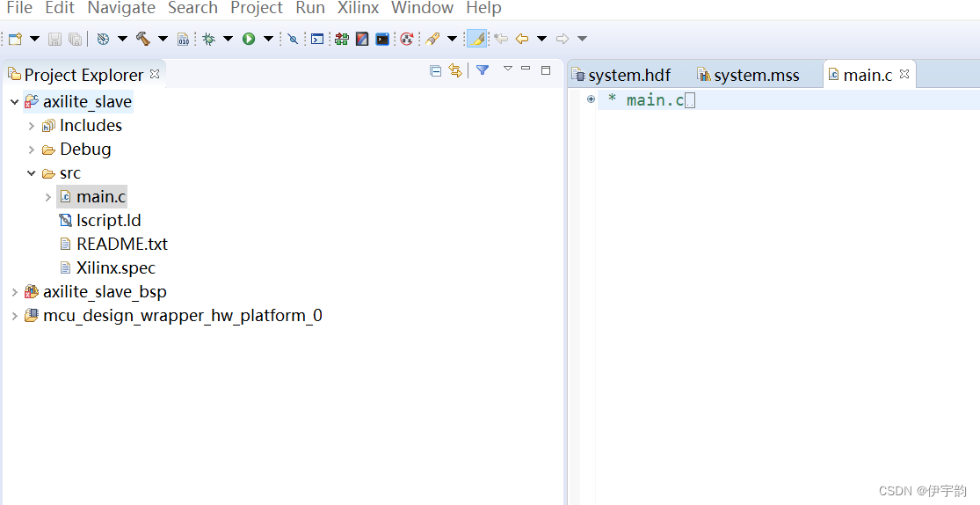Click the Back navigation arrow
This screenshot has height=505, width=980.
coord(522,39)
